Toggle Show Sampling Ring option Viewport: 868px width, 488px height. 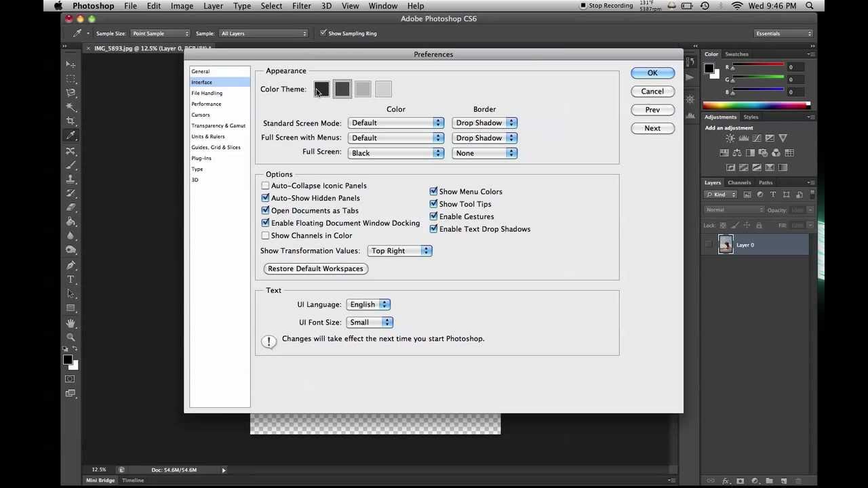click(x=323, y=33)
